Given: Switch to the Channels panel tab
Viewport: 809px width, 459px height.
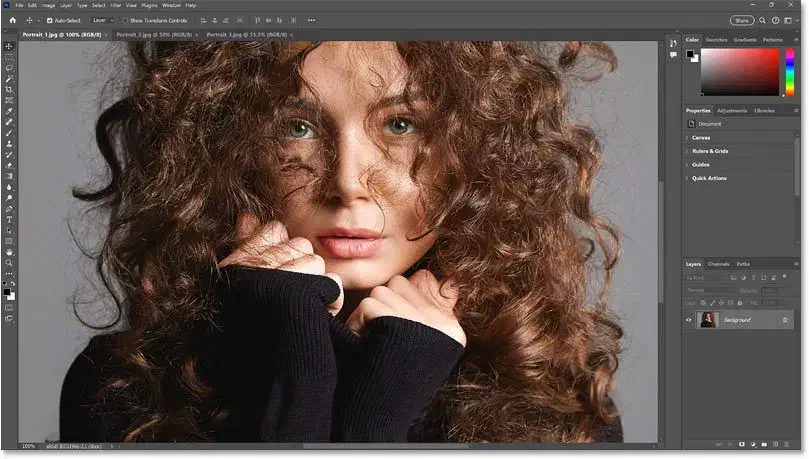Looking at the screenshot, I should click(x=718, y=264).
